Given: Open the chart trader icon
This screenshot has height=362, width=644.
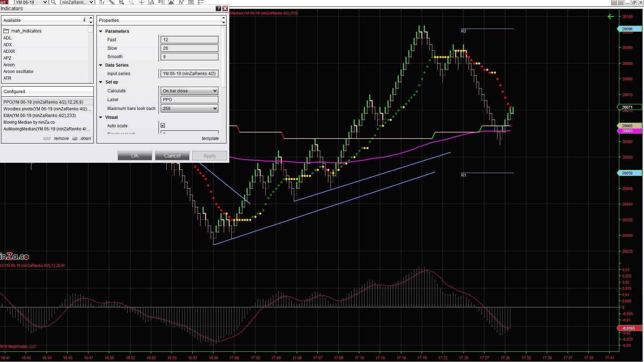Looking at the screenshot, I should [161, 2].
